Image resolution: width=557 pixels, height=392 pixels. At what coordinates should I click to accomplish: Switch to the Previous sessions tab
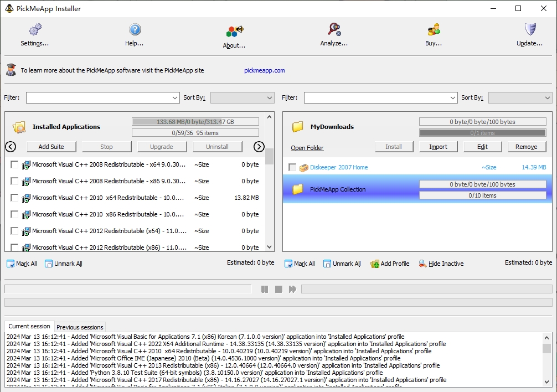coord(80,327)
